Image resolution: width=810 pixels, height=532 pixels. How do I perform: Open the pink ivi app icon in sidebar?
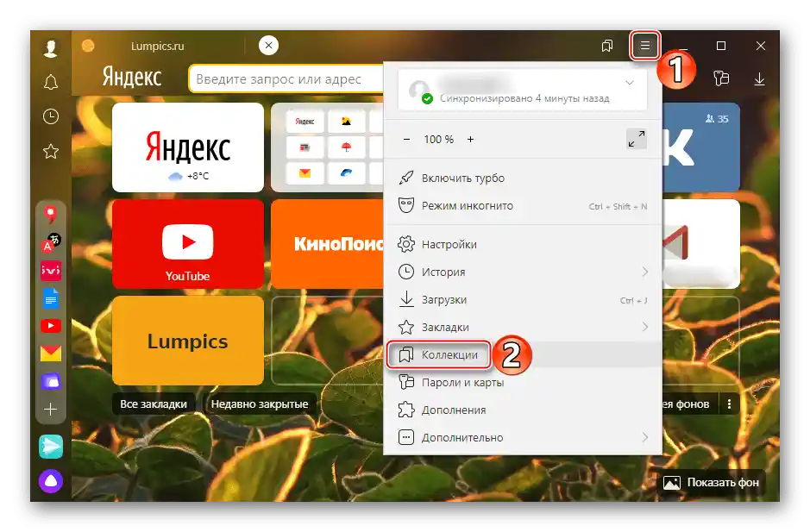pos(51,271)
